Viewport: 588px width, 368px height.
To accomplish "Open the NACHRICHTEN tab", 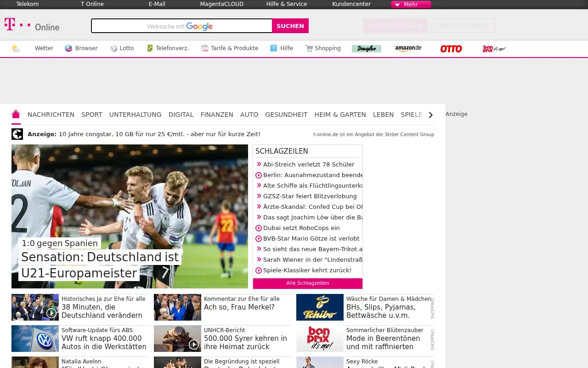I will coord(51,115).
